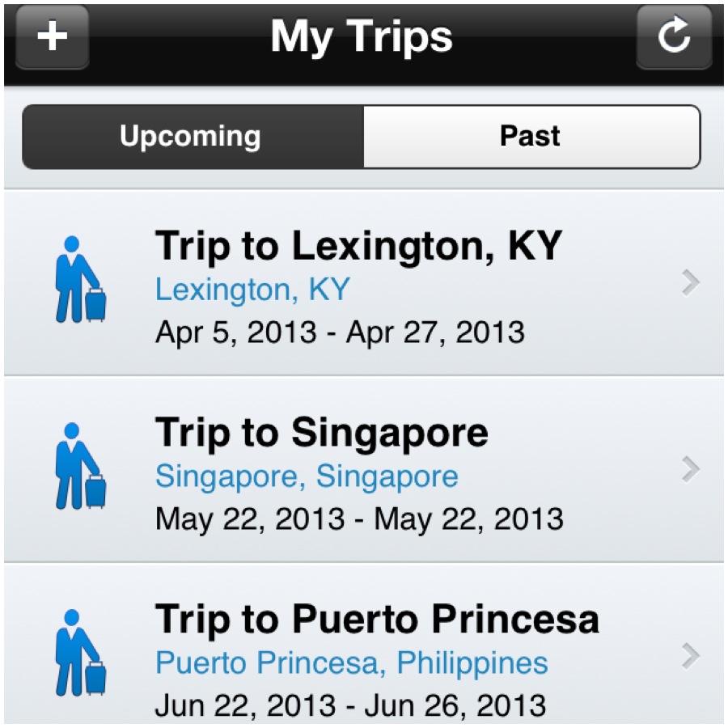Tap the traveler icon beside Lexington trip
Screen dimensions: 728x728
coord(80,280)
